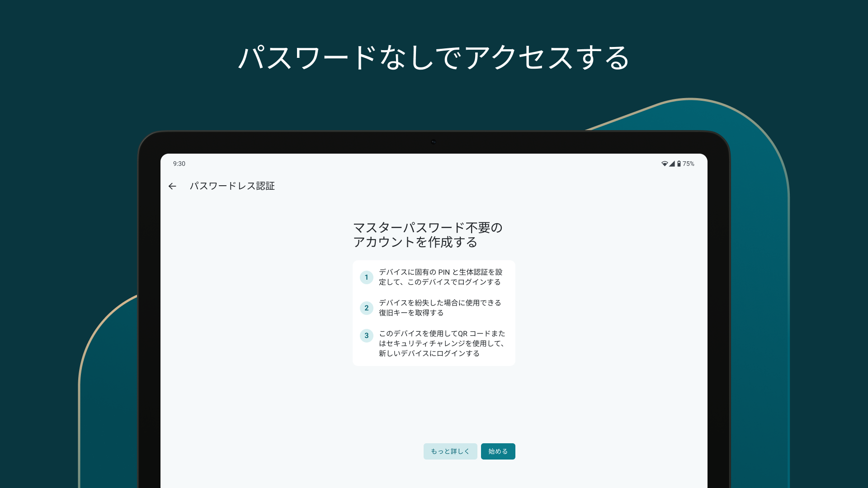
Task: Click step number 1 circle badge
Action: click(366, 277)
